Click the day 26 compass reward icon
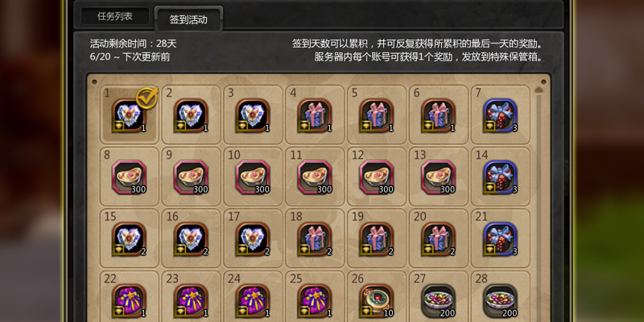 pyautogui.click(x=377, y=301)
